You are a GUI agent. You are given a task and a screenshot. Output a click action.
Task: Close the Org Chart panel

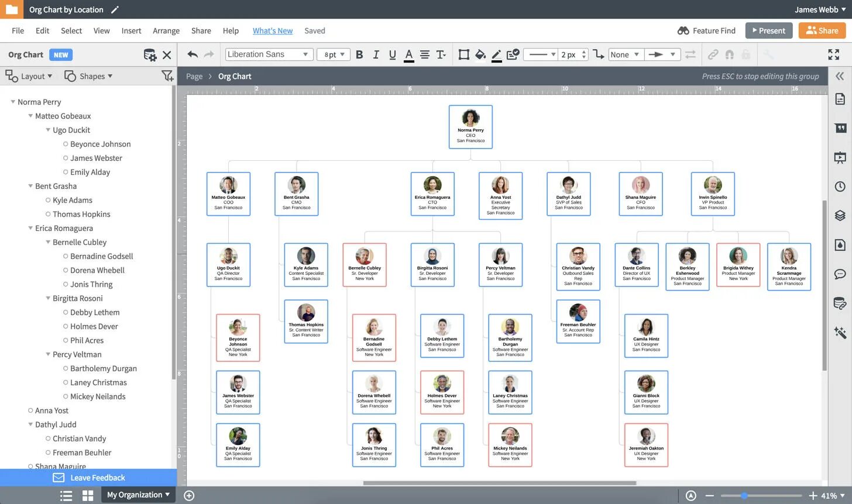[167, 55]
